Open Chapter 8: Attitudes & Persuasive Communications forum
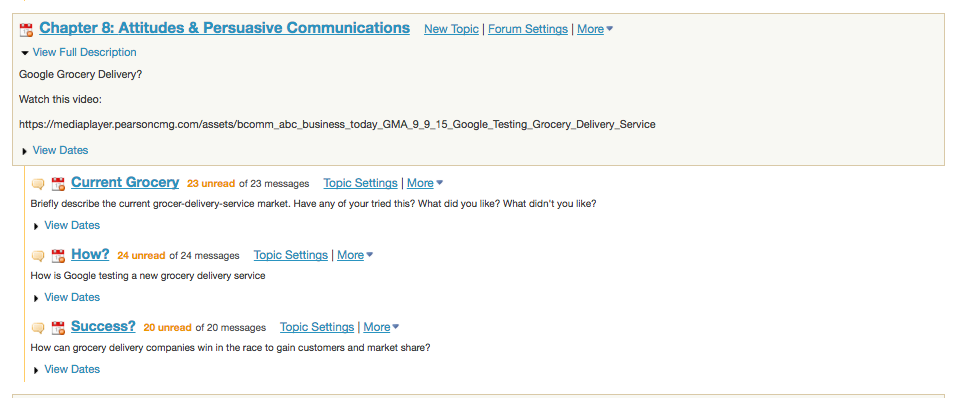The height and width of the screenshot is (398, 954). tap(225, 28)
